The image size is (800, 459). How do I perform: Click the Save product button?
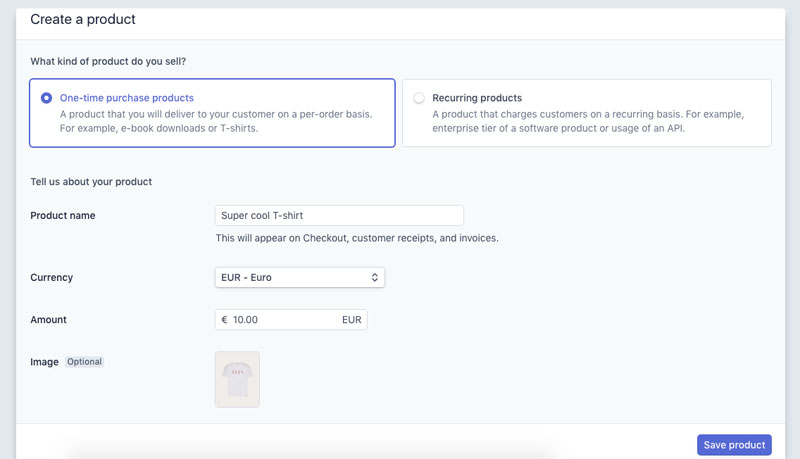click(x=734, y=445)
